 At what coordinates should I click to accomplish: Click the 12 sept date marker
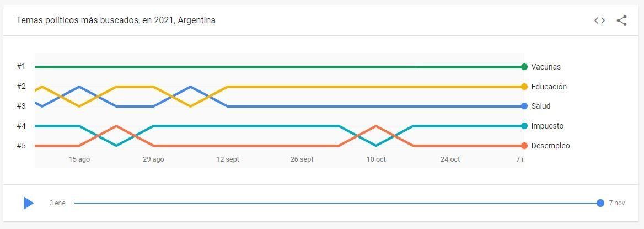point(228,159)
